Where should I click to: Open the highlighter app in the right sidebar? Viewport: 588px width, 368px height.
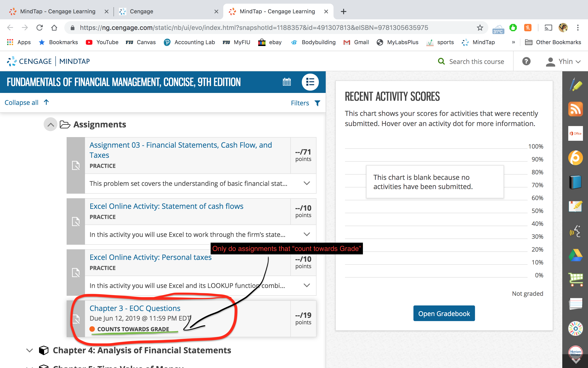[x=575, y=84]
